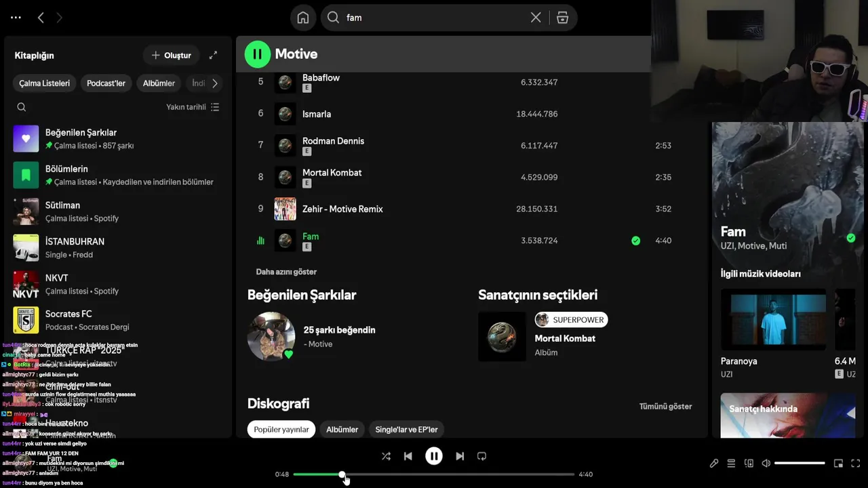
Task: Click the search magnifier icon in top bar
Action: (333, 18)
